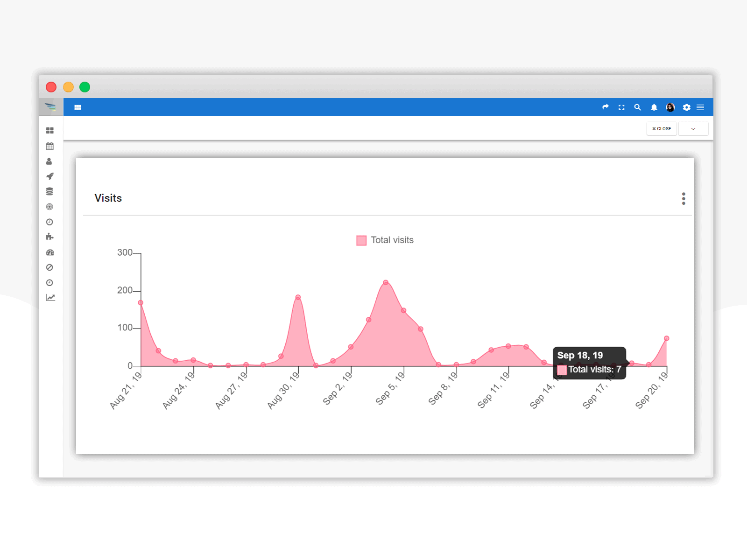Click the Total visits: 7 tooltip text
Image resolution: width=747 pixels, height=560 pixels.
595,369
